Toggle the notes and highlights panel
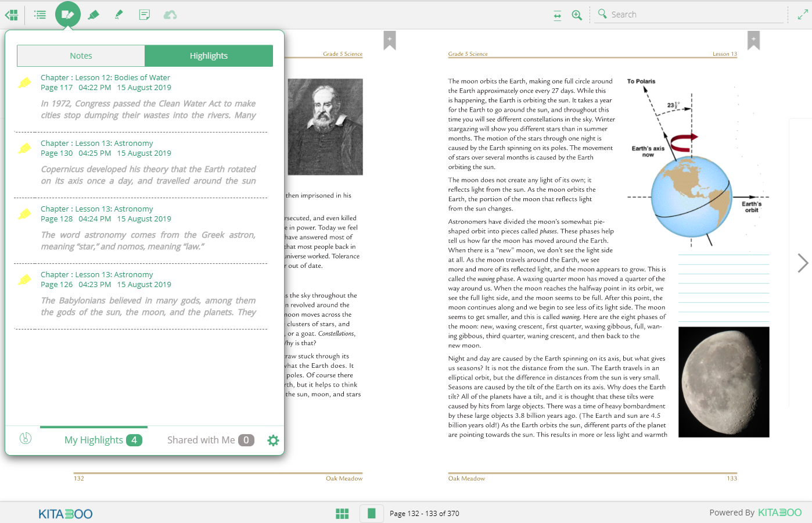Viewport: 812px width, 523px height. pos(68,15)
